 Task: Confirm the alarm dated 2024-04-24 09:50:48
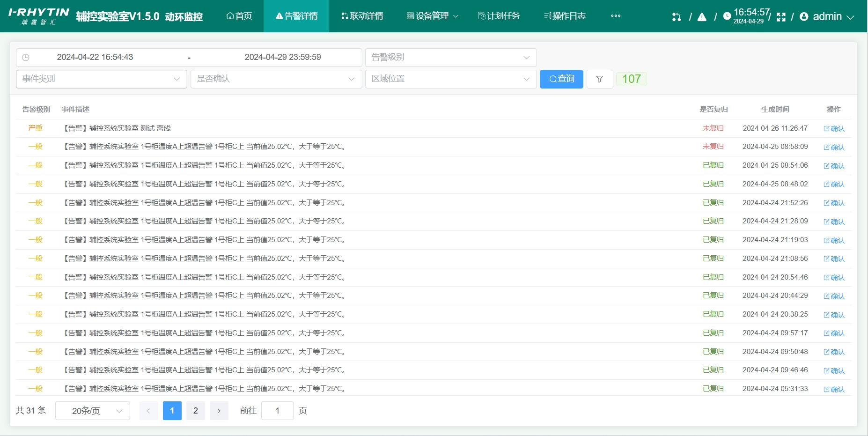click(834, 352)
